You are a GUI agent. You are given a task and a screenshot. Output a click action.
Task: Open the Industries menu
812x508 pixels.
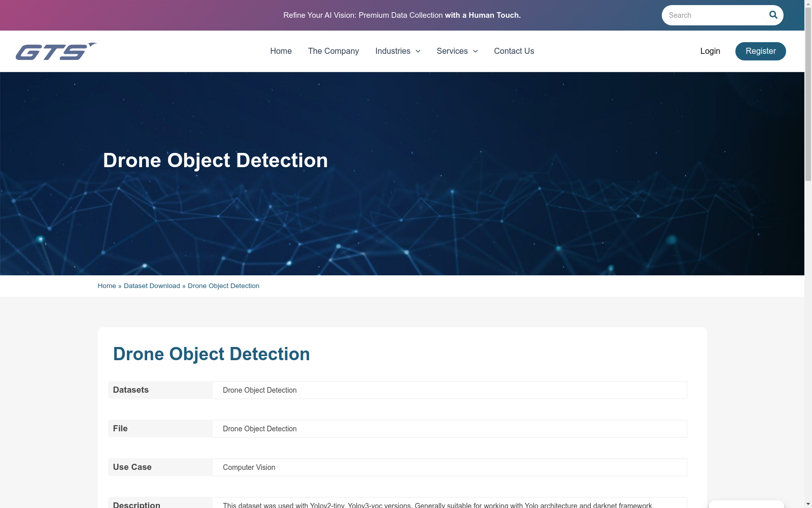point(393,51)
